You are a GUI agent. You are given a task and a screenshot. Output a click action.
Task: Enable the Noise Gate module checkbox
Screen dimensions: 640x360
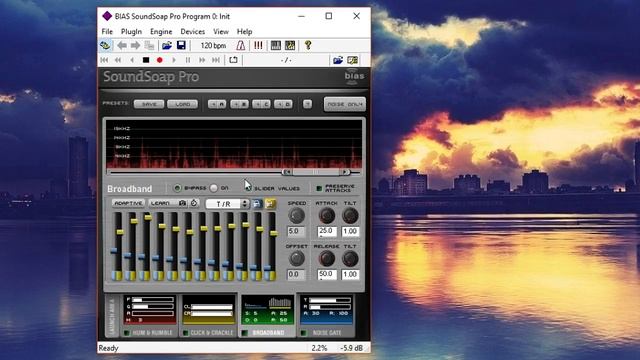click(x=304, y=333)
